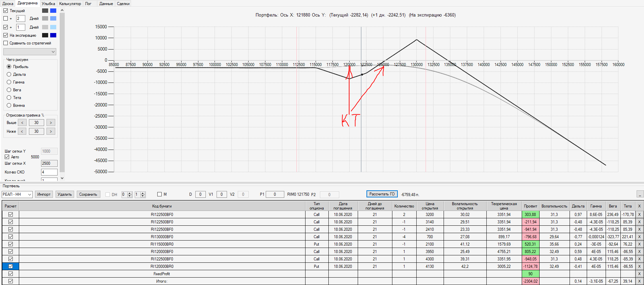This screenshot has height=285, width=644.
Task: Uncheck the Расчет box for RI115000BR0
Action: [11, 244]
